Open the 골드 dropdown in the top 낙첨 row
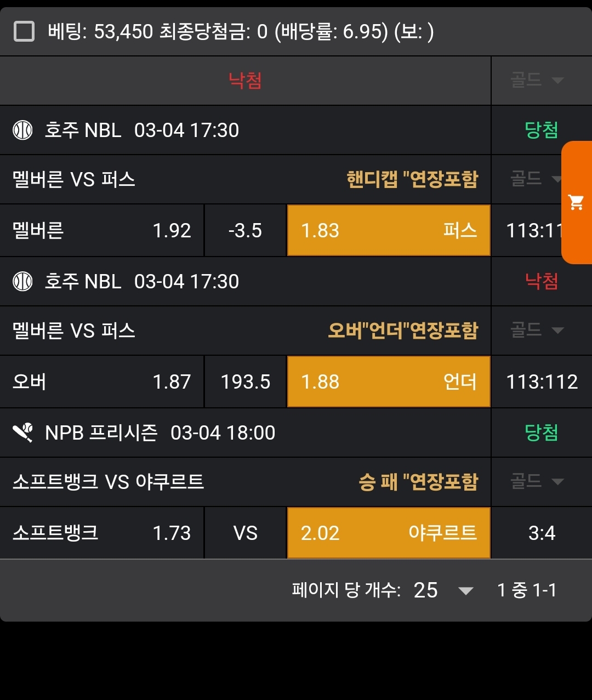 tap(537, 81)
